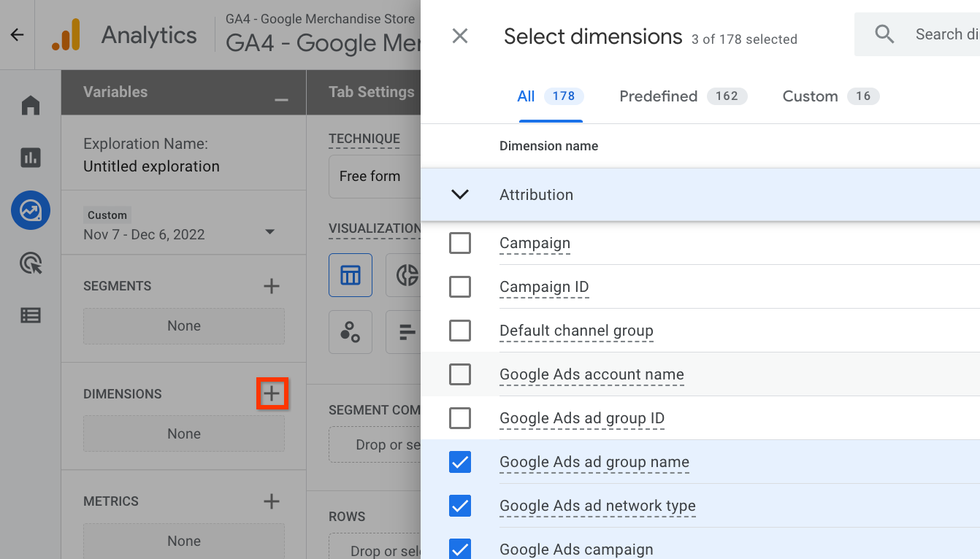Click the search magnifier icon
Screen dimensions: 980x559
coord(884,34)
